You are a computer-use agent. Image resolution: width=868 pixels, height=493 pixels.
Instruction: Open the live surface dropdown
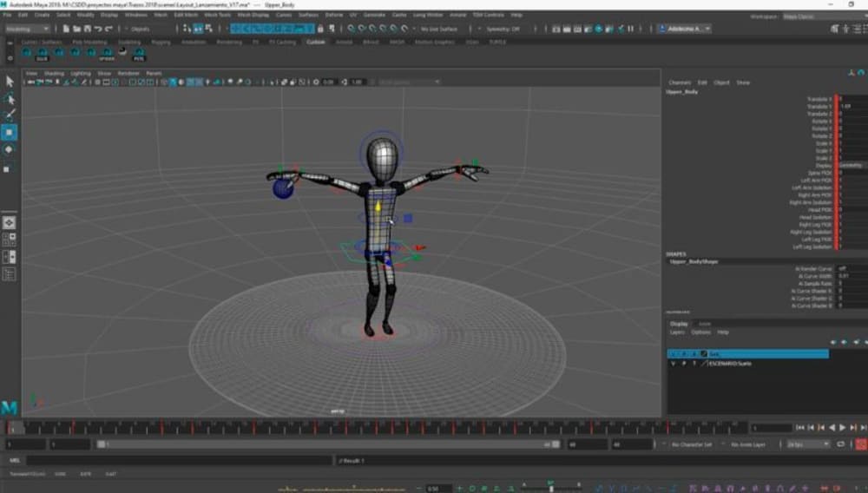pos(439,29)
